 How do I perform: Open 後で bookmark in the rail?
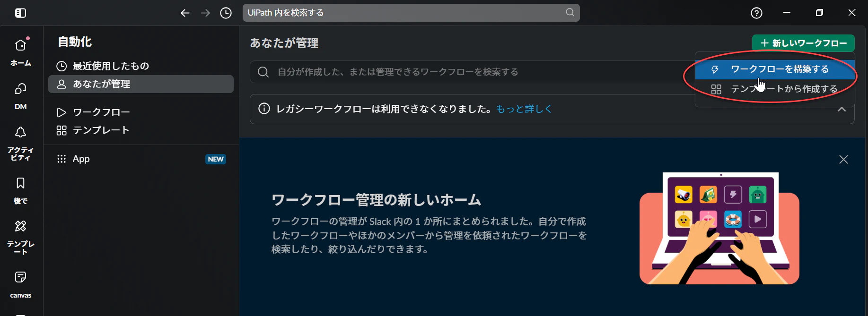[x=21, y=190]
